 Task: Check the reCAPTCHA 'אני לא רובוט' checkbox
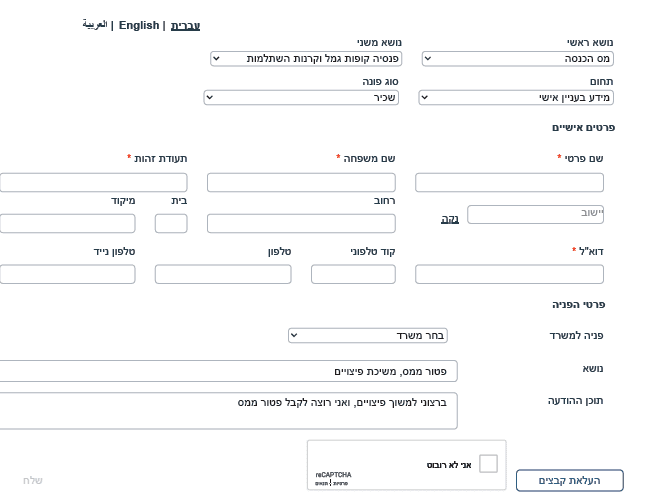click(x=488, y=464)
